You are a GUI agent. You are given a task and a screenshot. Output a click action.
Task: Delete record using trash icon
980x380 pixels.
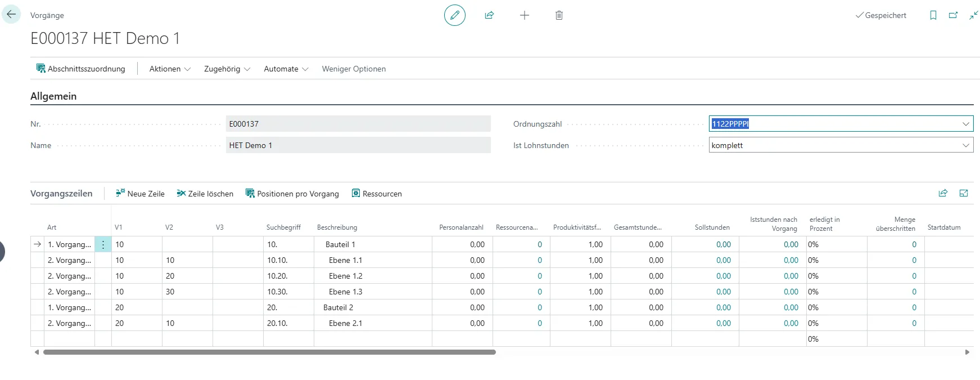pyautogui.click(x=559, y=15)
